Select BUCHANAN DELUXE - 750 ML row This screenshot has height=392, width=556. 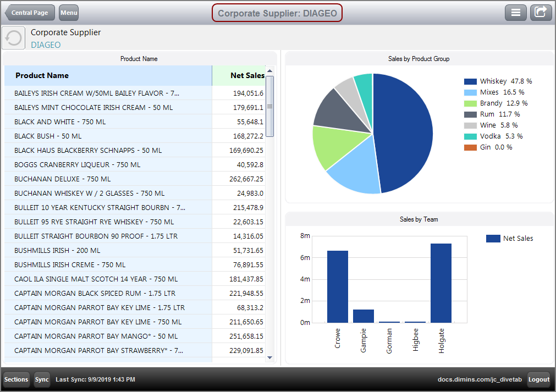[135, 179]
